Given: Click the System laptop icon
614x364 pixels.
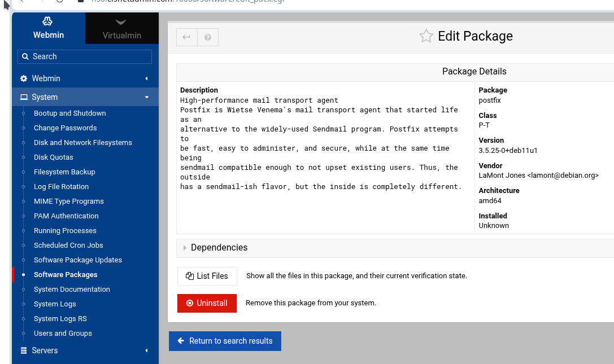Looking at the screenshot, I should (x=24, y=97).
